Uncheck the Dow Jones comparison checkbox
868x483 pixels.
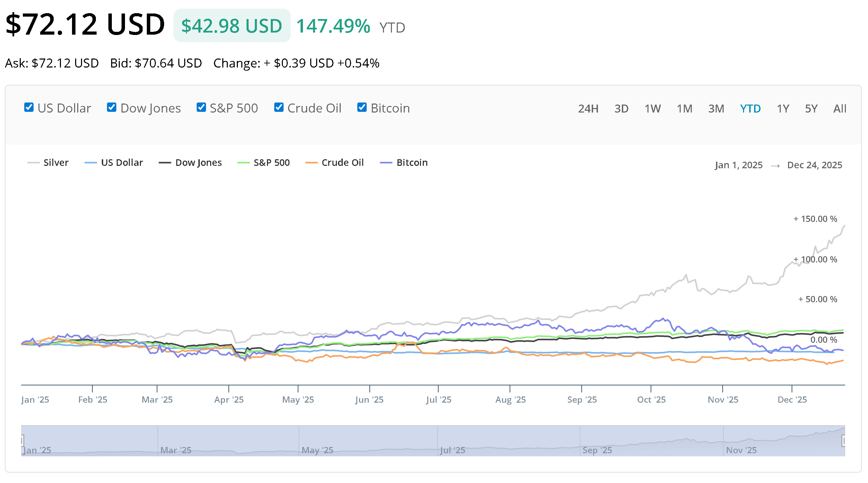coord(111,108)
